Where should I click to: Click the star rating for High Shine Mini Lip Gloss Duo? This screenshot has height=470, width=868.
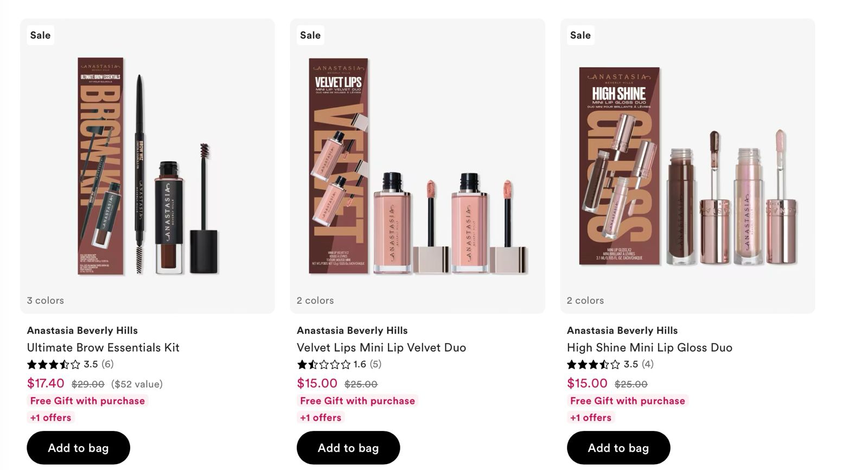click(x=593, y=364)
